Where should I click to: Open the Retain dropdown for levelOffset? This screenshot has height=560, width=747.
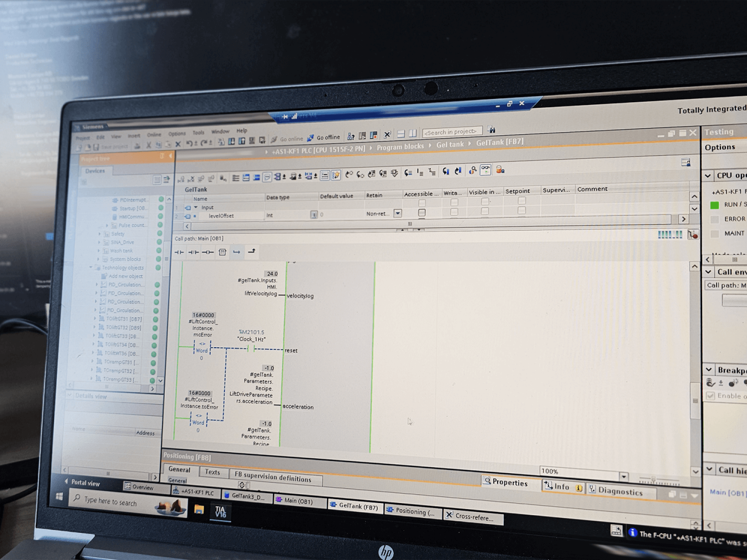(x=398, y=213)
